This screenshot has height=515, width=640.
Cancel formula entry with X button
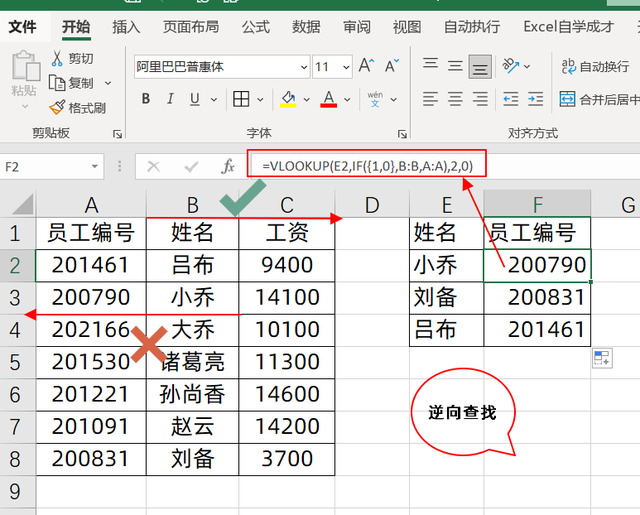pos(153,166)
